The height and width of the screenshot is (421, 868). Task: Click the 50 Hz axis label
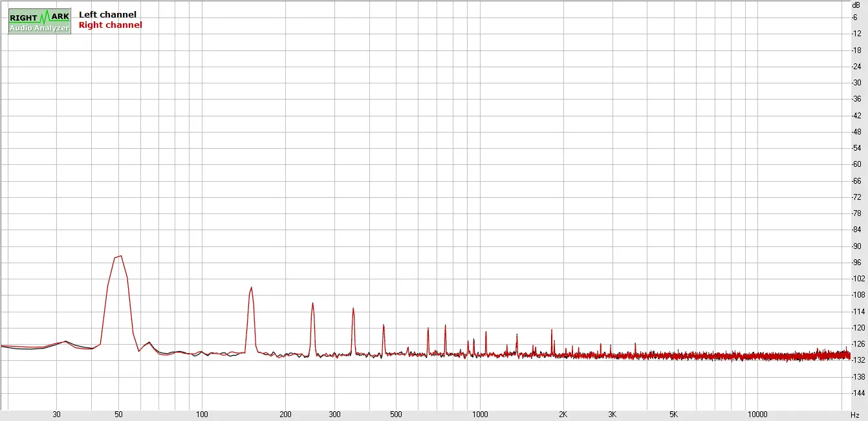[x=118, y=415]
